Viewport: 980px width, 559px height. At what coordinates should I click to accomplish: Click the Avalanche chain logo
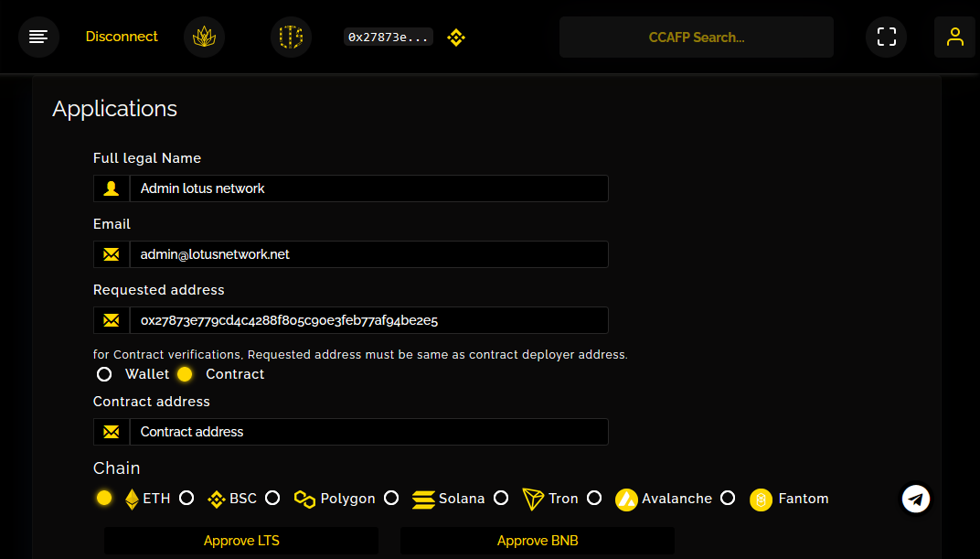click(626, 499)
